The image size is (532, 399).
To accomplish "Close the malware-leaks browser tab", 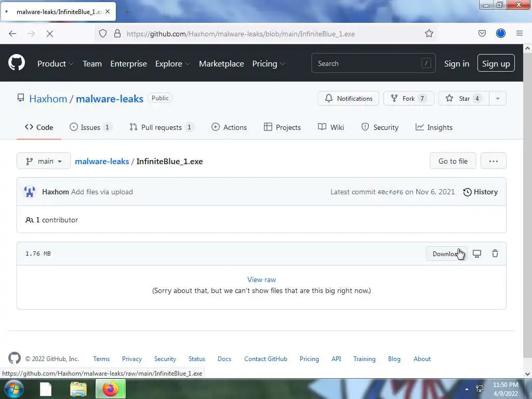I will click(108, 11).
